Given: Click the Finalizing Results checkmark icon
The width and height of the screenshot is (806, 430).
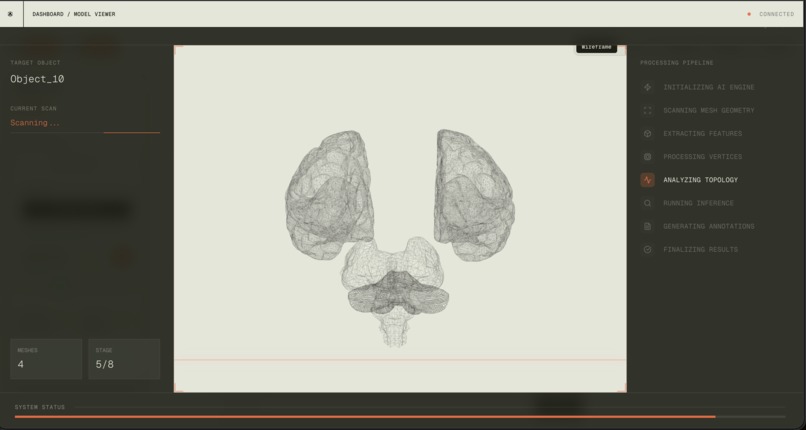Looking at the screenshot, I should 647,250.
